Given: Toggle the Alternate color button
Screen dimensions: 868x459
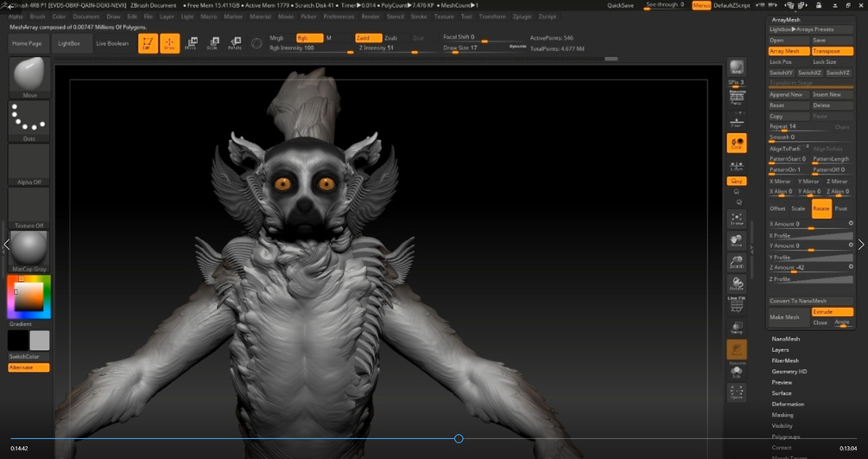Looking at the screenshot, I should (x=29, y=367).
